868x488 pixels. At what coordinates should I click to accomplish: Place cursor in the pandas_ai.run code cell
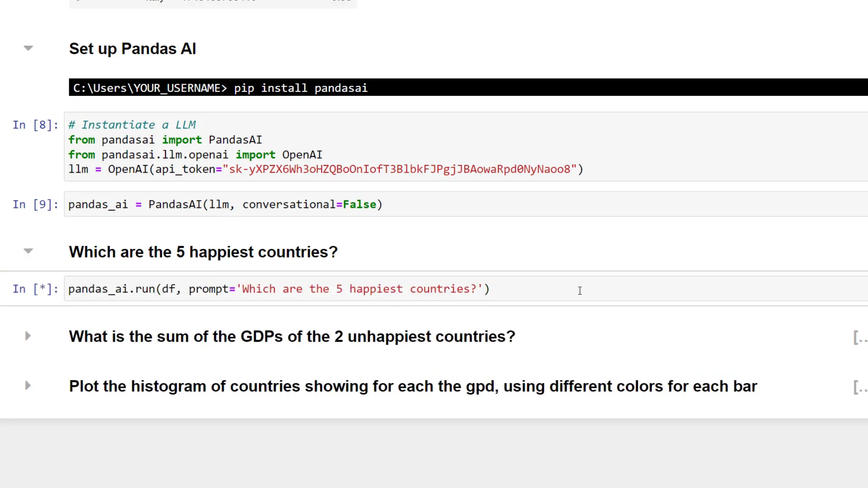click(278, 289)
